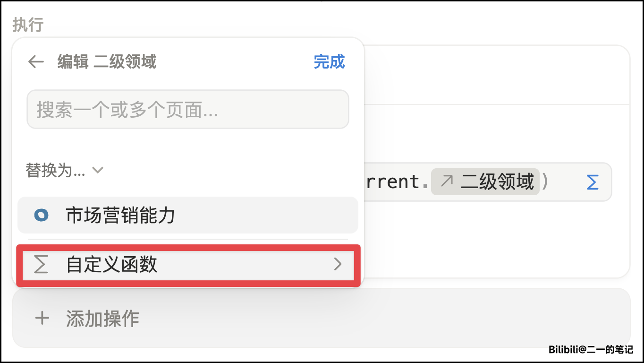Click the plus icon beside 添加操作
Viewport: 644px width, 363px height.
point(42,318)
